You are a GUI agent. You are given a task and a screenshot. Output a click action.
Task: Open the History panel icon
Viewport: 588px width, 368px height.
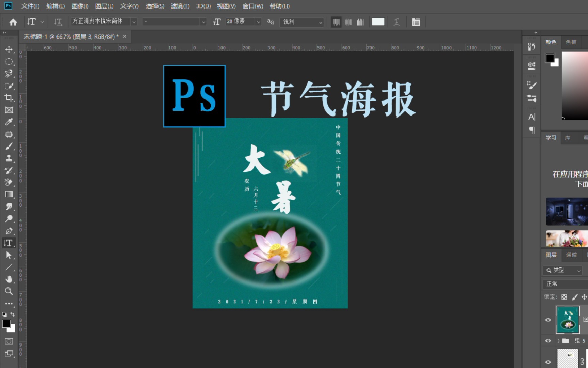(532, 46)
